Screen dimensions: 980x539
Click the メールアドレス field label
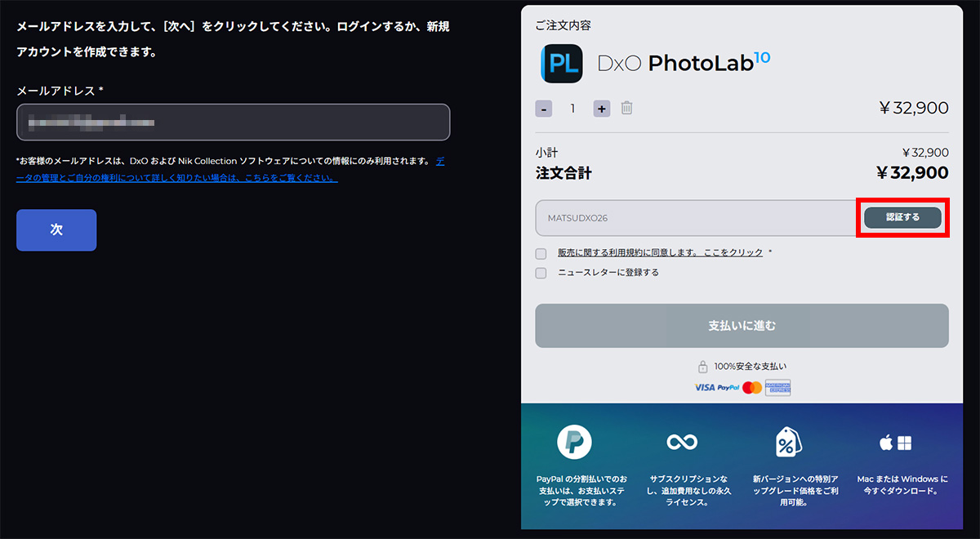point(60,90)
